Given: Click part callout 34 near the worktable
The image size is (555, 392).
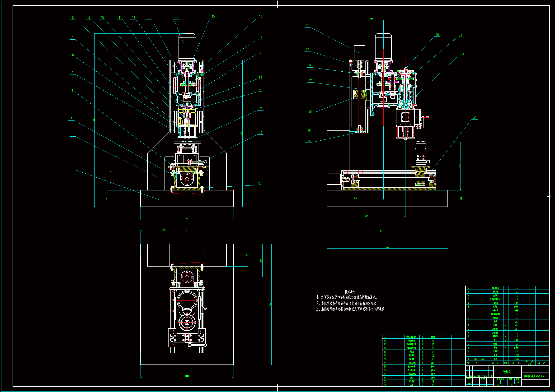Looking at the screenshot, I should pyautogui.click(x=475, y=118).
